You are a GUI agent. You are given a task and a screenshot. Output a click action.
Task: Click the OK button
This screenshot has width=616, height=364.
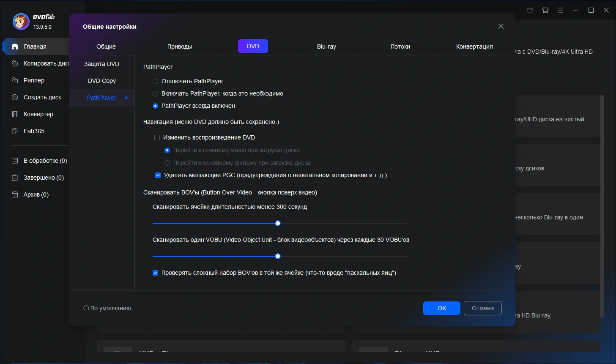pyautogui.click(x=442, y=308)
